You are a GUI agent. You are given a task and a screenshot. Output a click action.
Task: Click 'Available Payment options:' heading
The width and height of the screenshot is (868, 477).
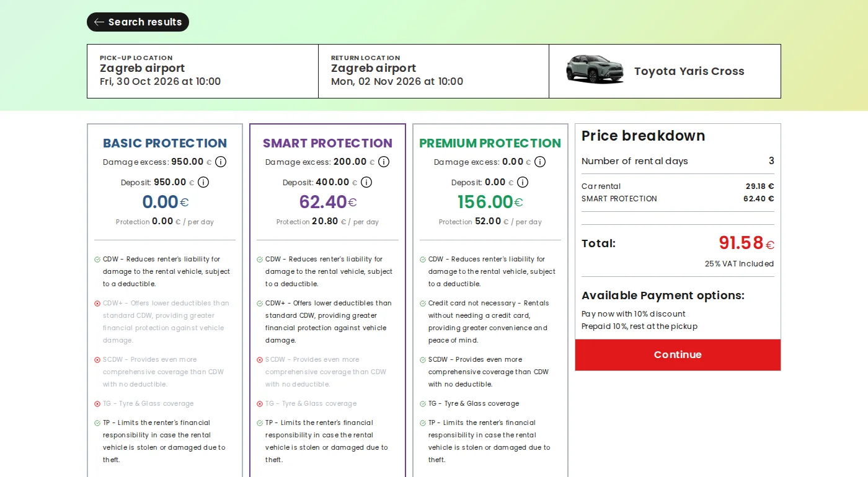(663, 295)
